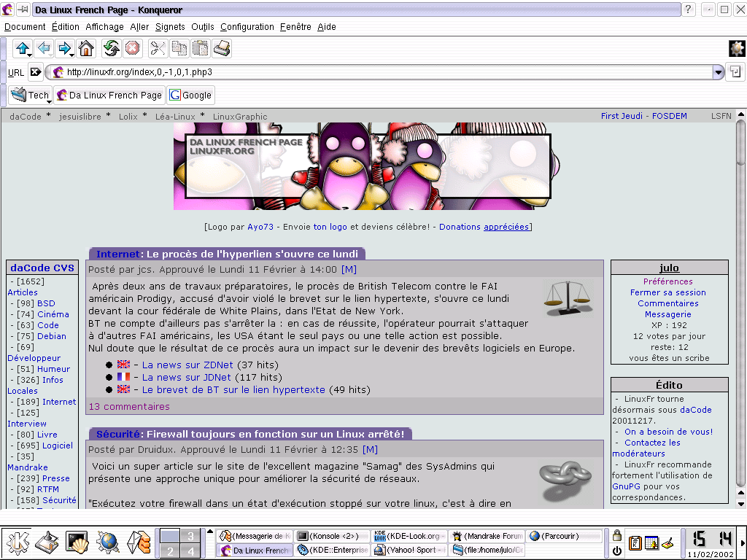747x560 pixels.
Task: Follow the Ayo73 logo author link
Action: [260, 227]
